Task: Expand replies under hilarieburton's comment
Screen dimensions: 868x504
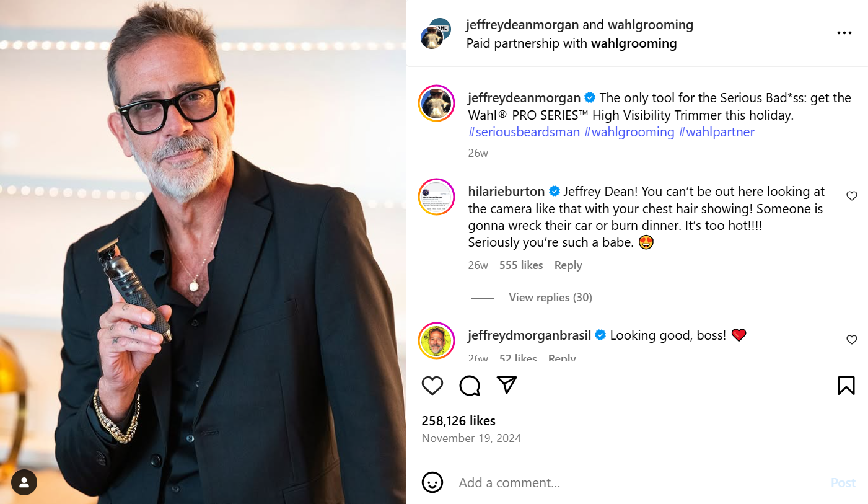Action: coord(550,297)
